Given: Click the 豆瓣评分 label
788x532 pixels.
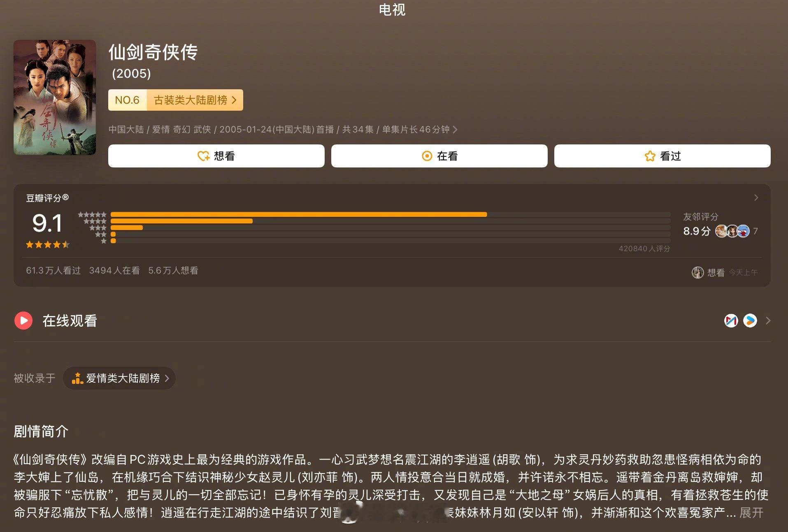Looking at the screenshot, I should [x=47, y=198].
